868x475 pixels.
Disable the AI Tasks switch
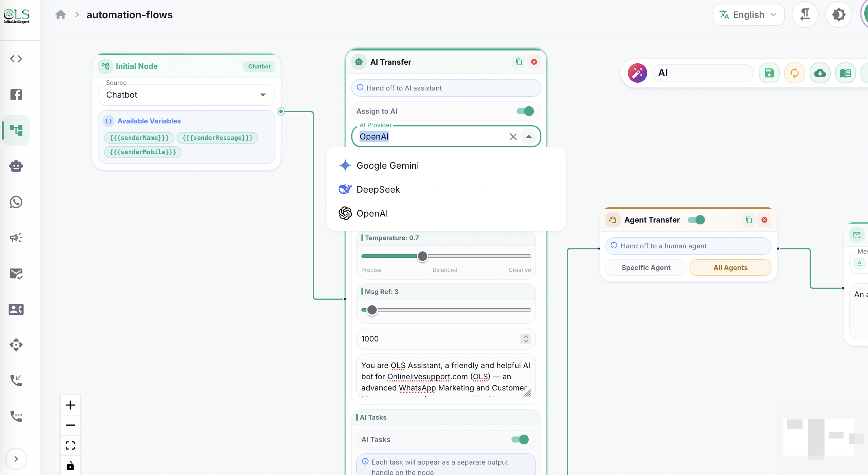(x=520, y=439)
